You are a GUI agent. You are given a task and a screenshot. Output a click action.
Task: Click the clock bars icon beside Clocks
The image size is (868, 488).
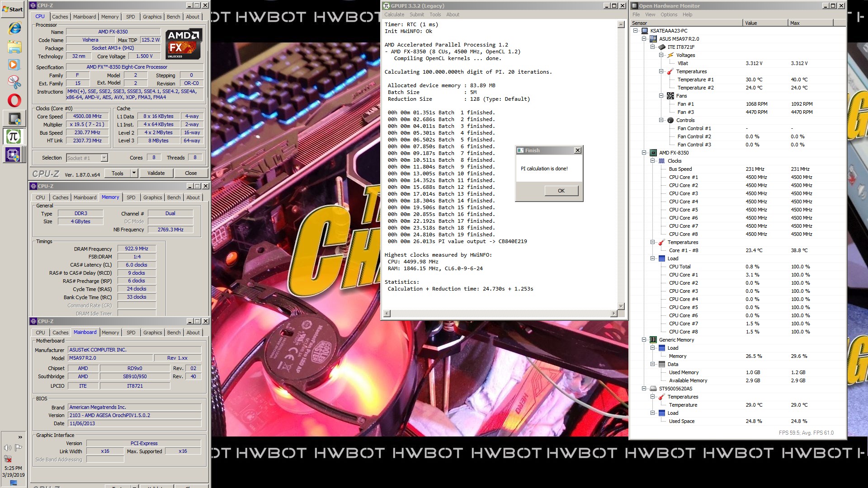(662, 161)
